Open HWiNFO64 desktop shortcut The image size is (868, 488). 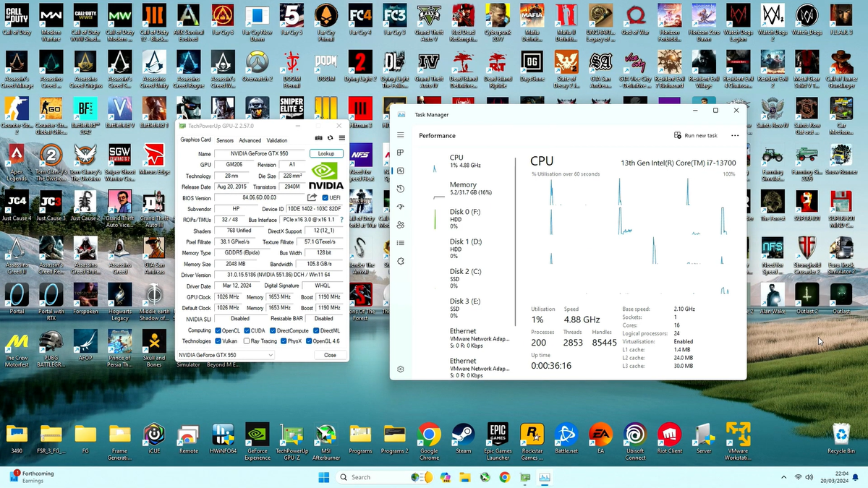pos(223,438)
